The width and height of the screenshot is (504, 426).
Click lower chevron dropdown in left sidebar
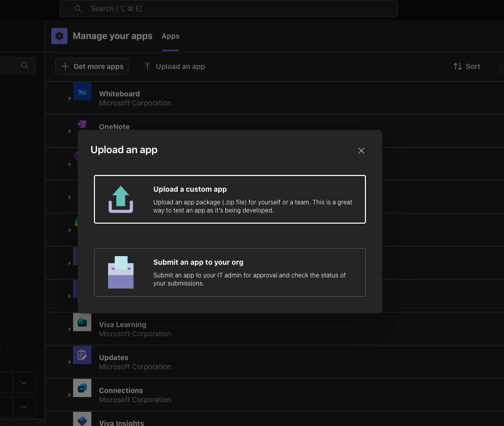pos(24,407)
